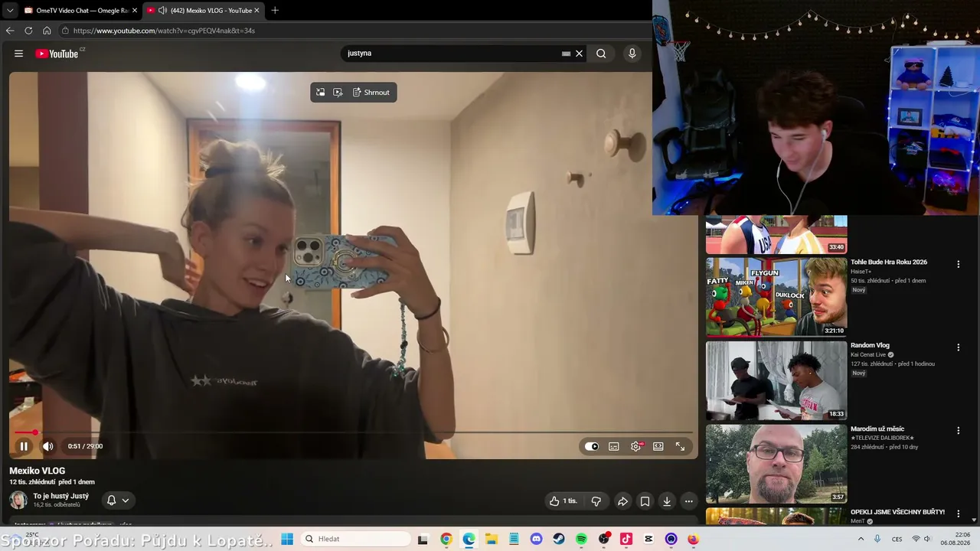Open the 'Tohle Bude Hra Roku 2026' video

click(889, 262)
